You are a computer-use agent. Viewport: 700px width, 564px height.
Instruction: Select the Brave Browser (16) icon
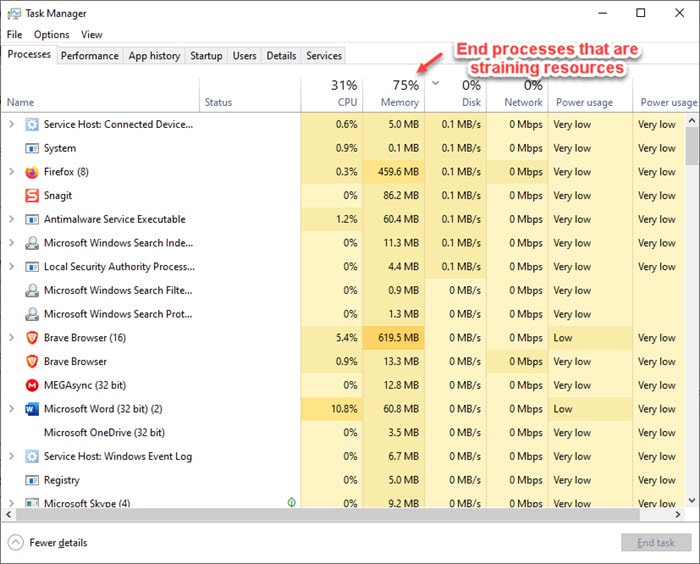(x=32, y=338)
